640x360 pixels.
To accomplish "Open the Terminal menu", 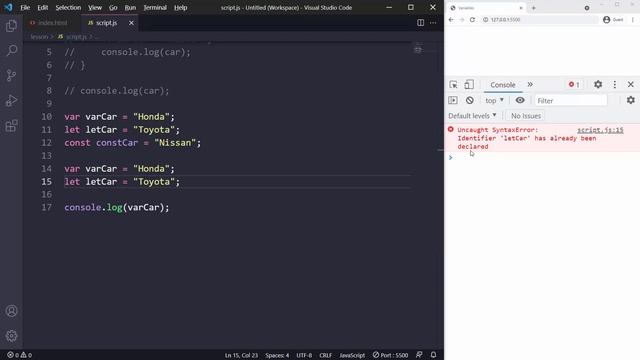I will 155,7.
